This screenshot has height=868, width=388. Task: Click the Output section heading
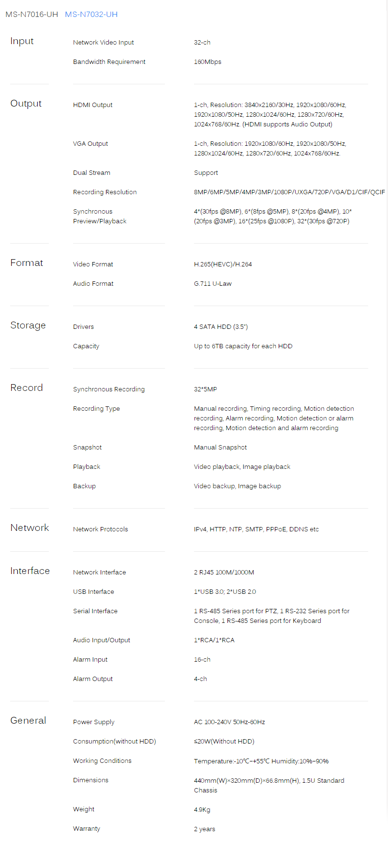click(26, 104)
